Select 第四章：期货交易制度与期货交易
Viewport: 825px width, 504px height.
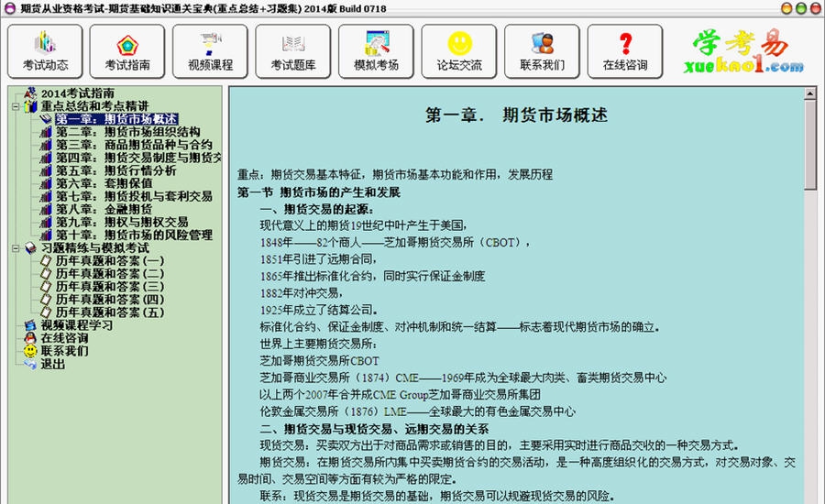pyautogui.click(x=138, y=158)
